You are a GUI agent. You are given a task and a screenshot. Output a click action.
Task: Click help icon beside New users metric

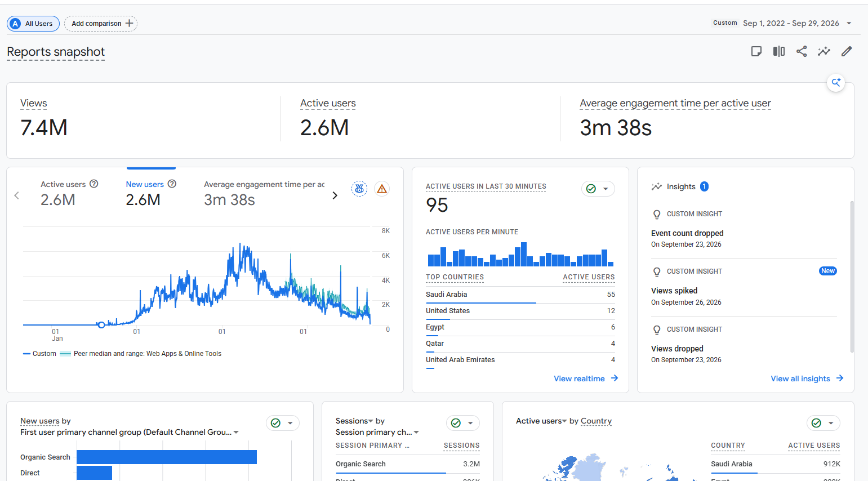tap(172, 184)
